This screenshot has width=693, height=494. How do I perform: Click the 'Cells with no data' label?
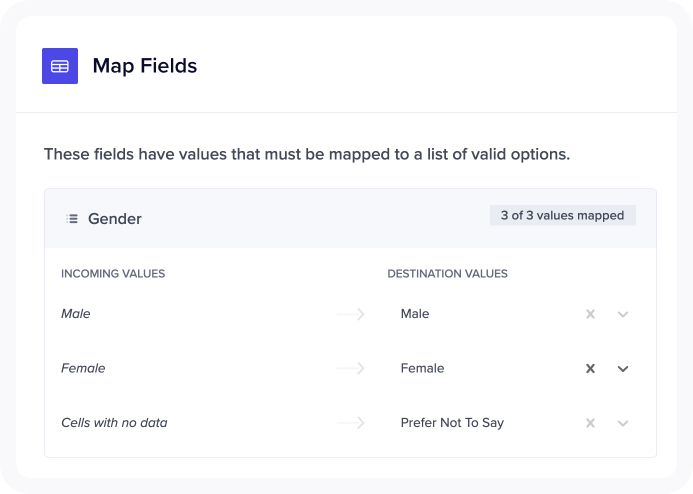tap(114, 422)
